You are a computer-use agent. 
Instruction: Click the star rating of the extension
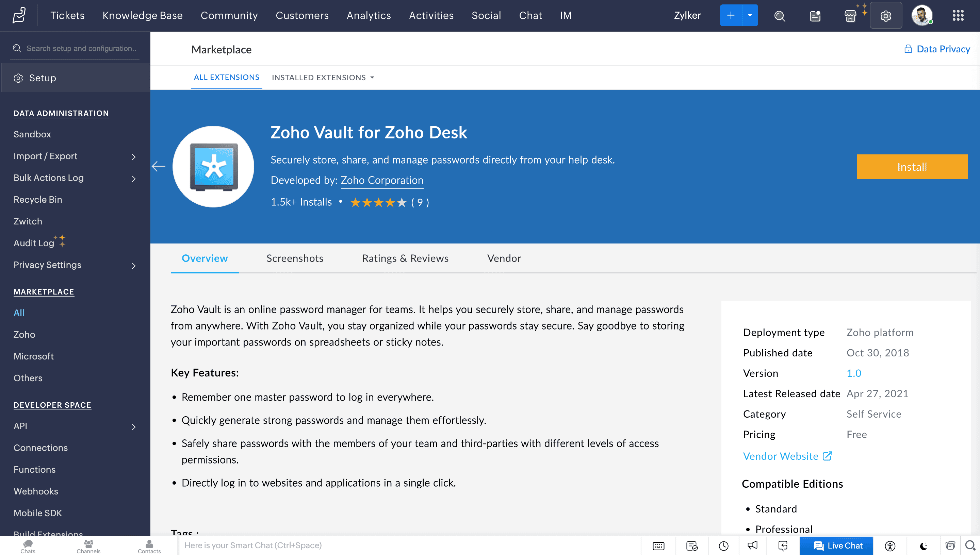coord(378,202)
